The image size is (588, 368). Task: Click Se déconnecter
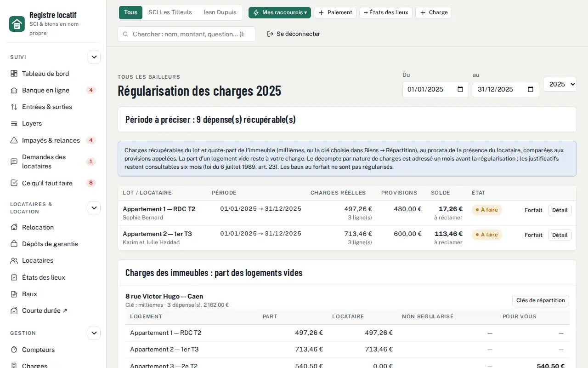(294, 34)
